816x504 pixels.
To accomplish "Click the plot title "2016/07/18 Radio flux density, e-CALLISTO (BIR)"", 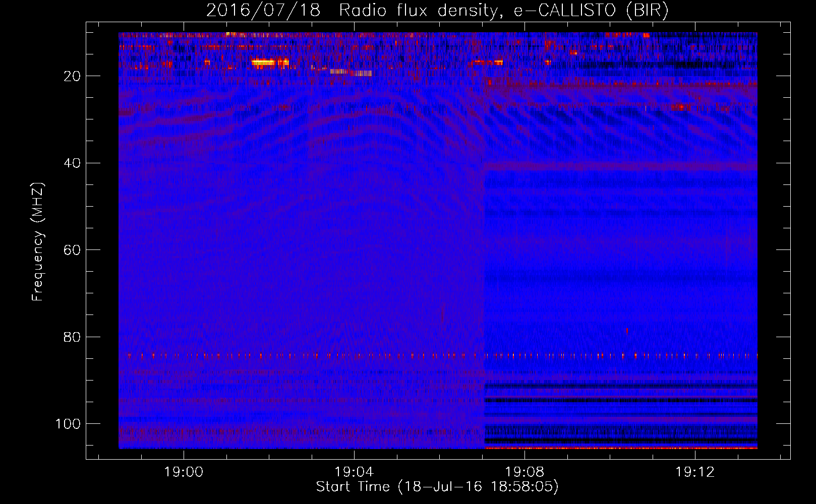I will [x=437, y=11].
